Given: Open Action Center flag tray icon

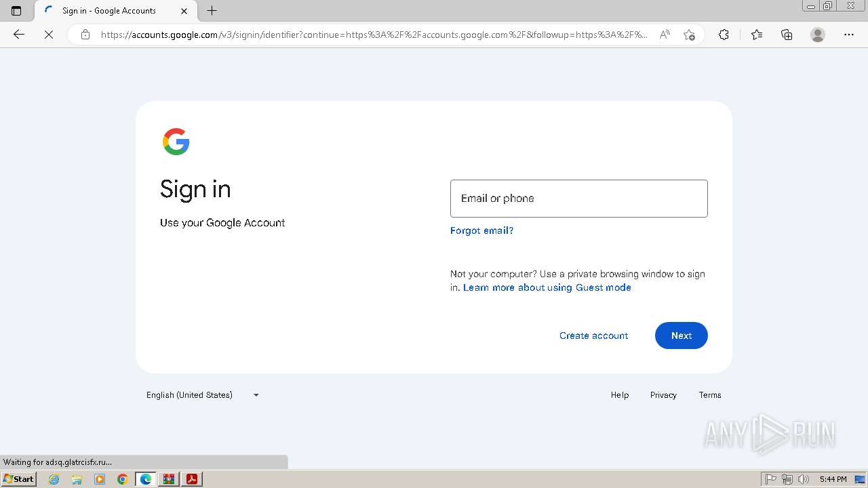Looking at the screenshot, I should [x=771, y=479].
